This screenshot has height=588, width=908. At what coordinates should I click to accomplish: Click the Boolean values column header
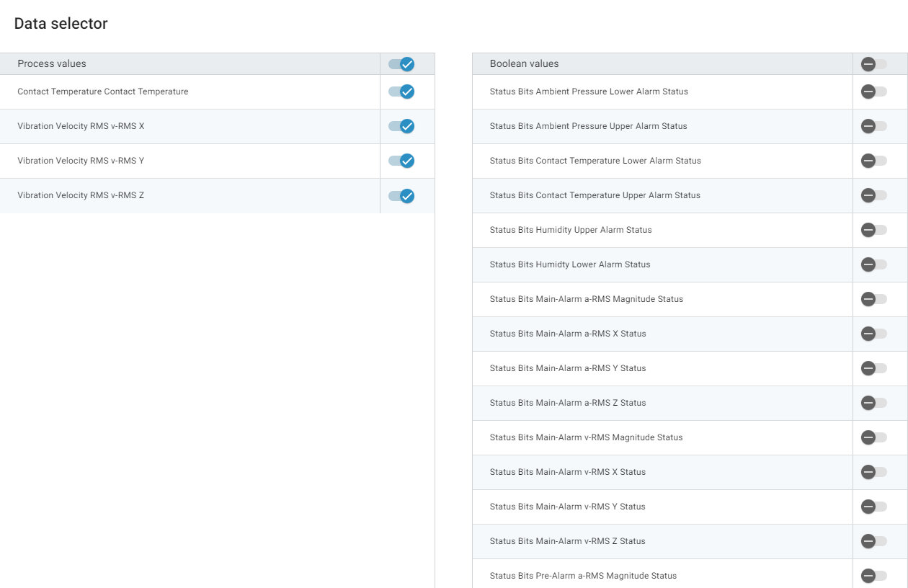pyautogui.click(x=524, y=64)
